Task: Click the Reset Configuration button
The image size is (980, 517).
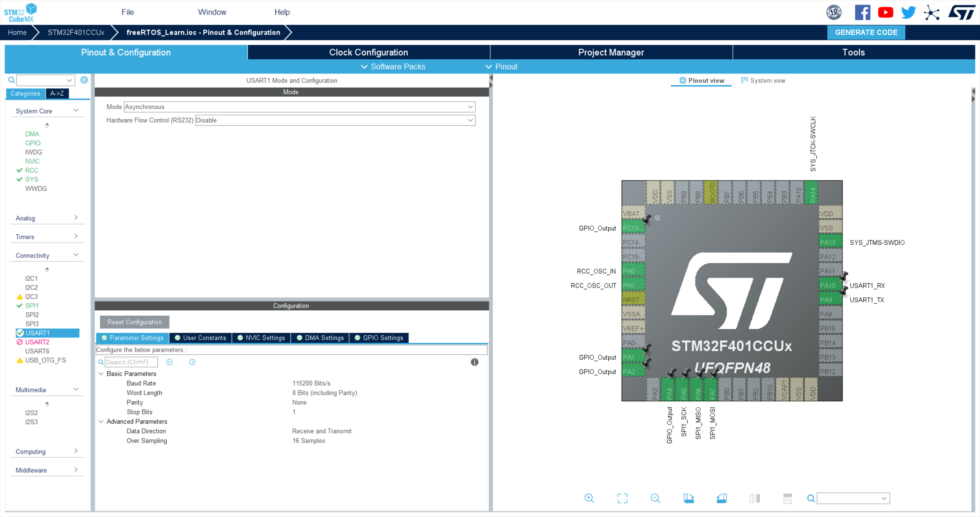Action: click(135, 322)
